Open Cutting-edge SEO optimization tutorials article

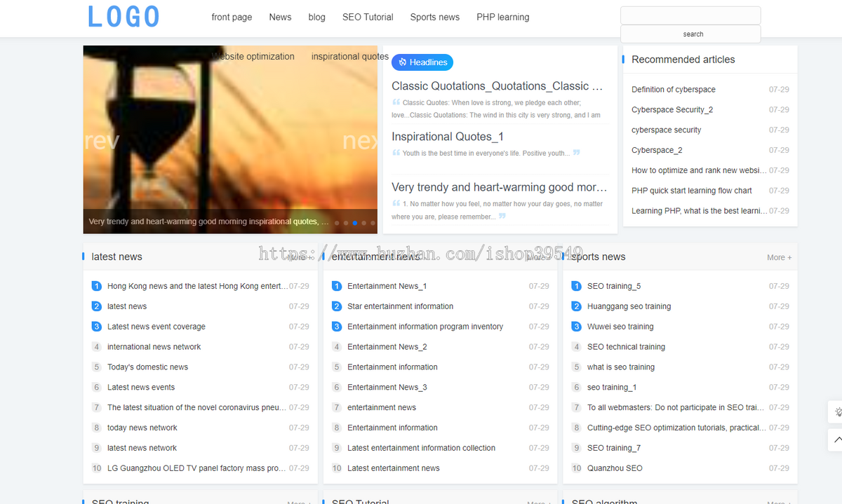click(676, 428)
